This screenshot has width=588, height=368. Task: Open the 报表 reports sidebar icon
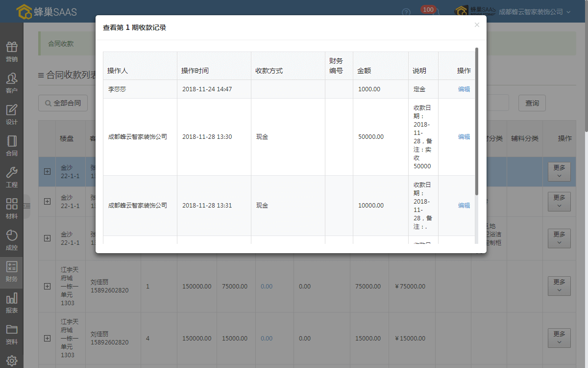[12, 303]
